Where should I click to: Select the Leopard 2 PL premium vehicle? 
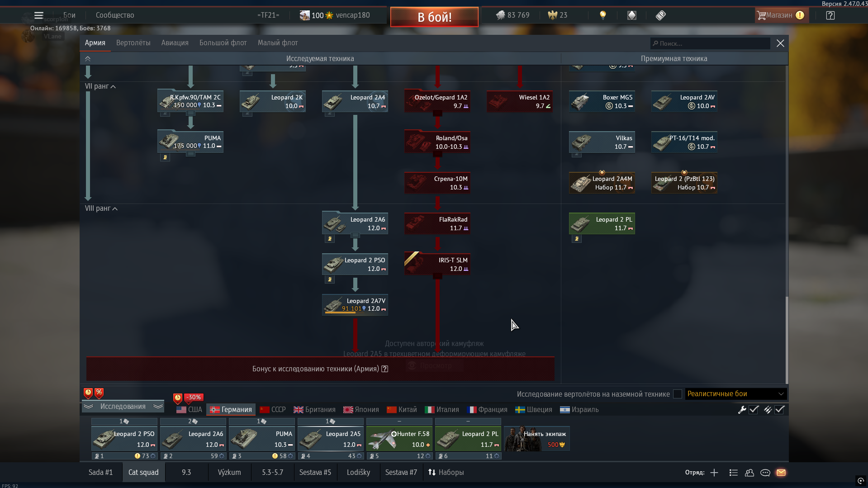[x=602, y=223]
